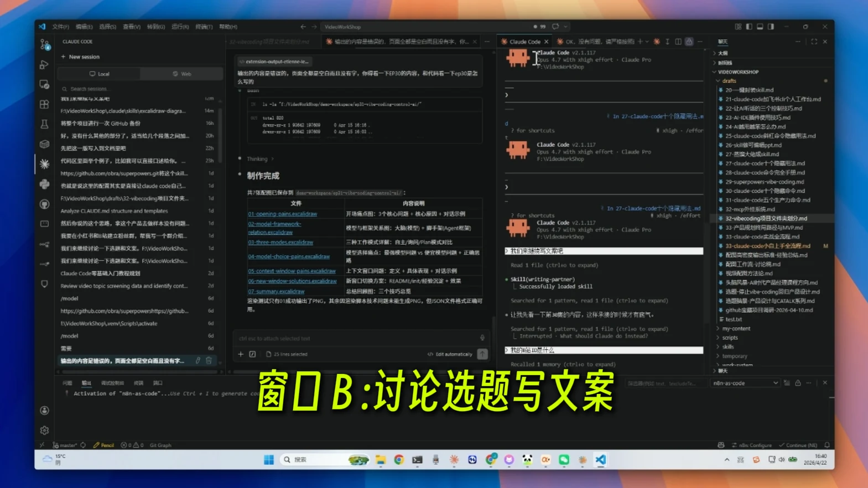Viewport: 868px width, 488px height.
Task: Open Chrome from Windows taskbar
Action: point(399,460)
